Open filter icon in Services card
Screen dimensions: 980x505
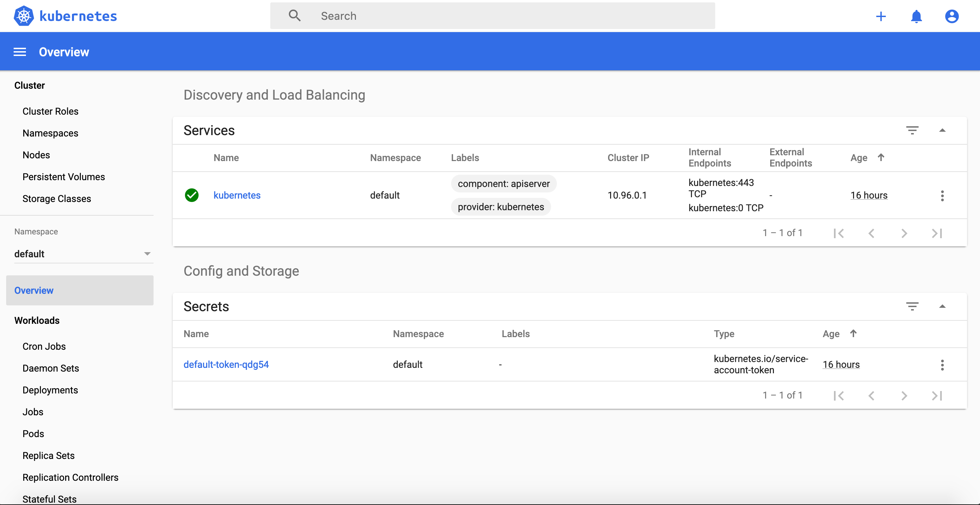tap(912, 130)
